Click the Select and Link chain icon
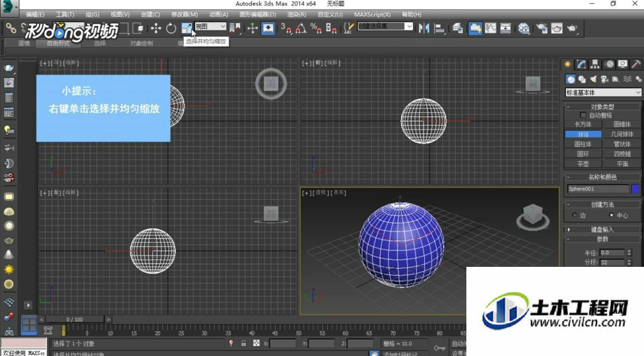The width and height of the screenshot is (644, 356). click(x=11, y=27)
